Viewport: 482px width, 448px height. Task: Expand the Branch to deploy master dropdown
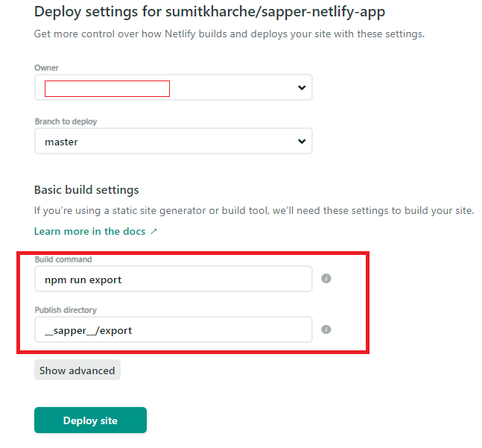click(x=173, y=142)
